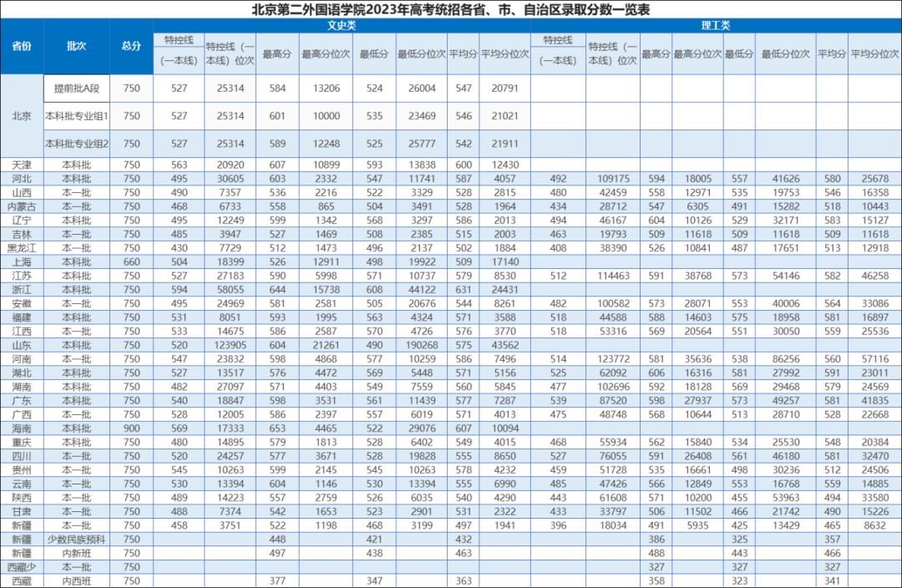902x588 pixels.
Task: Click the '山东' province cell
Action: pos(22,345)
